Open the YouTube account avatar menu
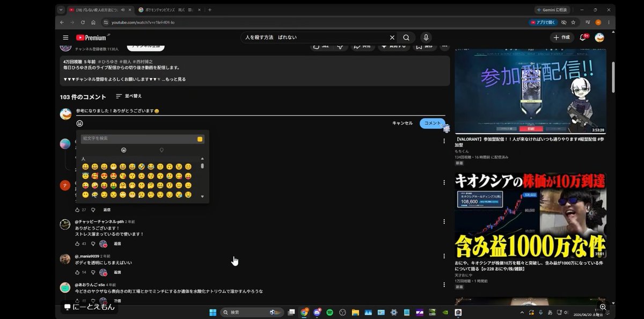644x319 pixels. click(x=599, y=38)
